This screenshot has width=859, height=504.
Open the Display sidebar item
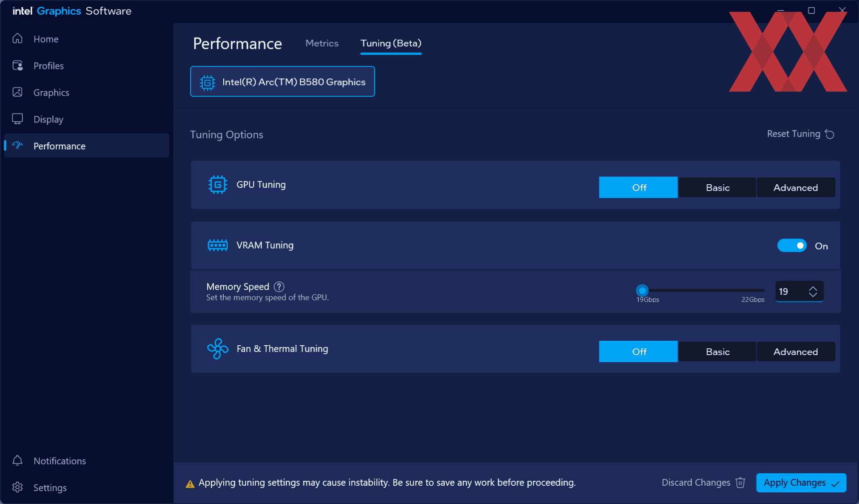click(x=86, y=119)
